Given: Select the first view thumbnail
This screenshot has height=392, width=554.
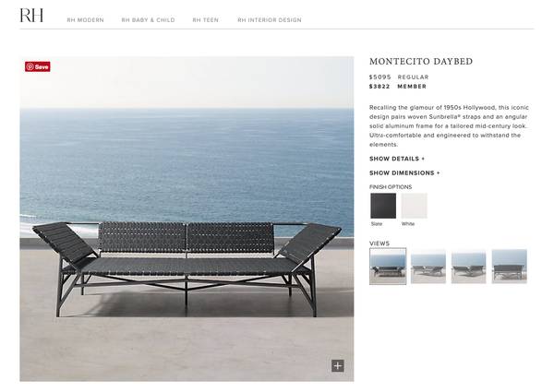Looking at the screenshot, I should (388, 267).
